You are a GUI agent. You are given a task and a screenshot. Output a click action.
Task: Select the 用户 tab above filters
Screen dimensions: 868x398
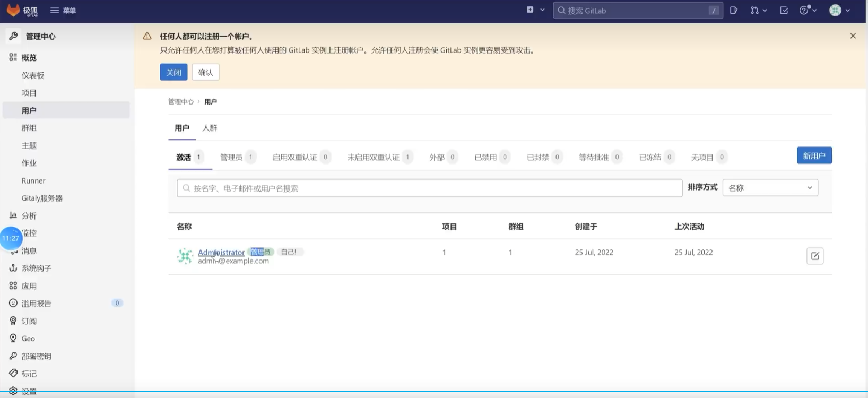click(x=182, y=128)
